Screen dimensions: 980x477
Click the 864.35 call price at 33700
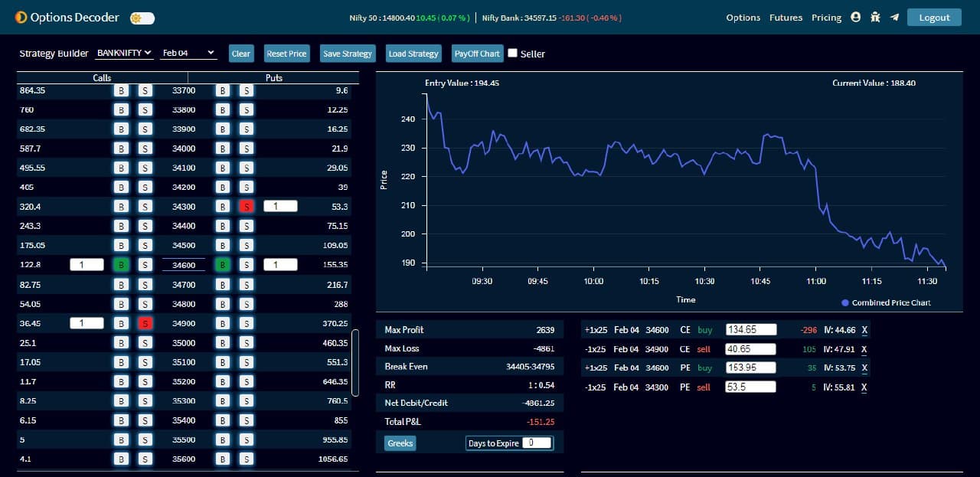pos(32,90)
